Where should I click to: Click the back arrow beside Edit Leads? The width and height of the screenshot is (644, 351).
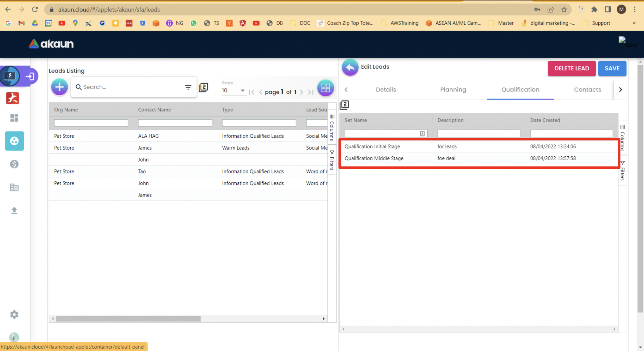click(x=350, y=67)
